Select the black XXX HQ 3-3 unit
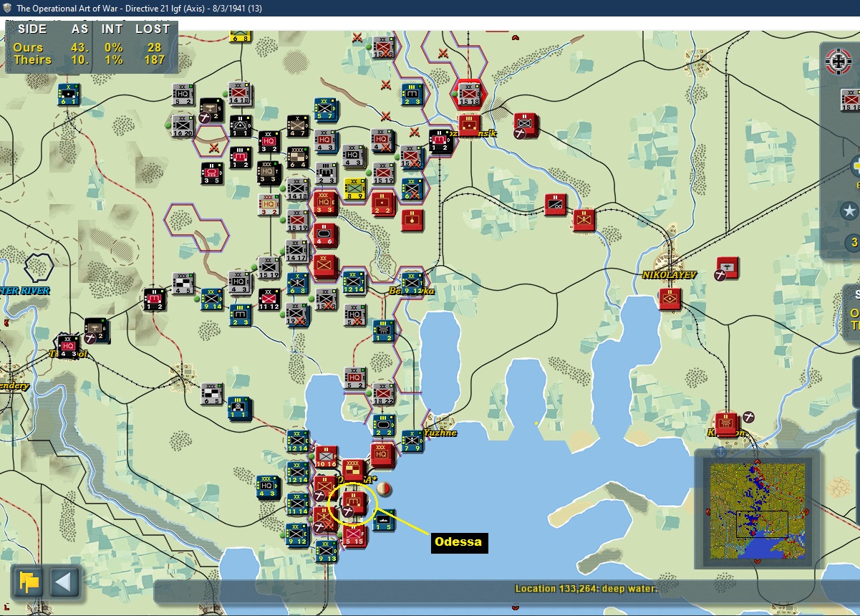 [269, 173]
